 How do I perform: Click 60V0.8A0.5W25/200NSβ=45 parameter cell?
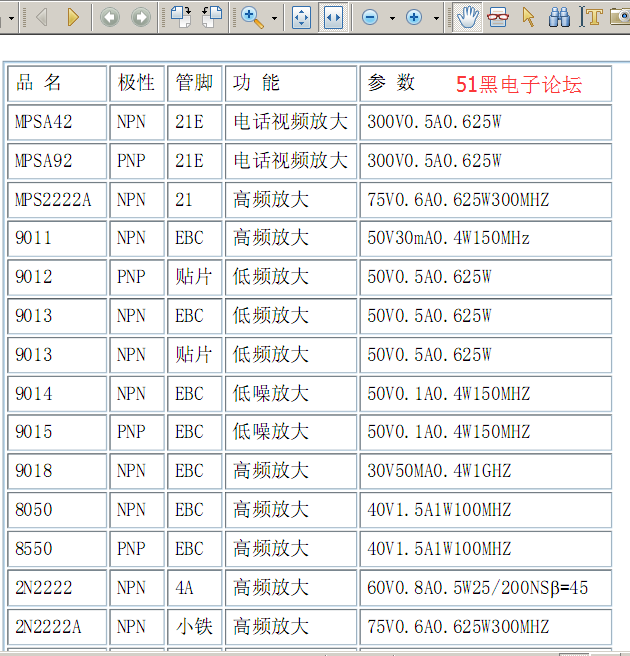point(485,588)
